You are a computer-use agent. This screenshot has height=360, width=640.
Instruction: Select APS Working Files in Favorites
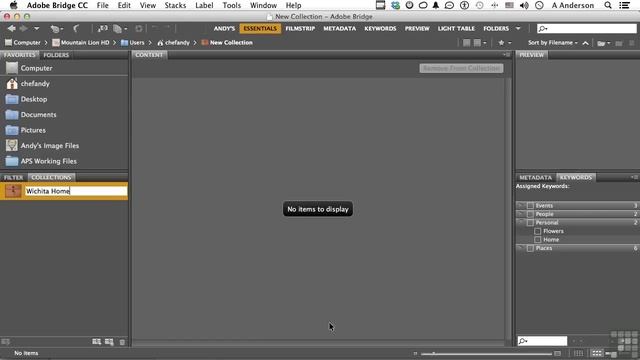tap(64, 161)
